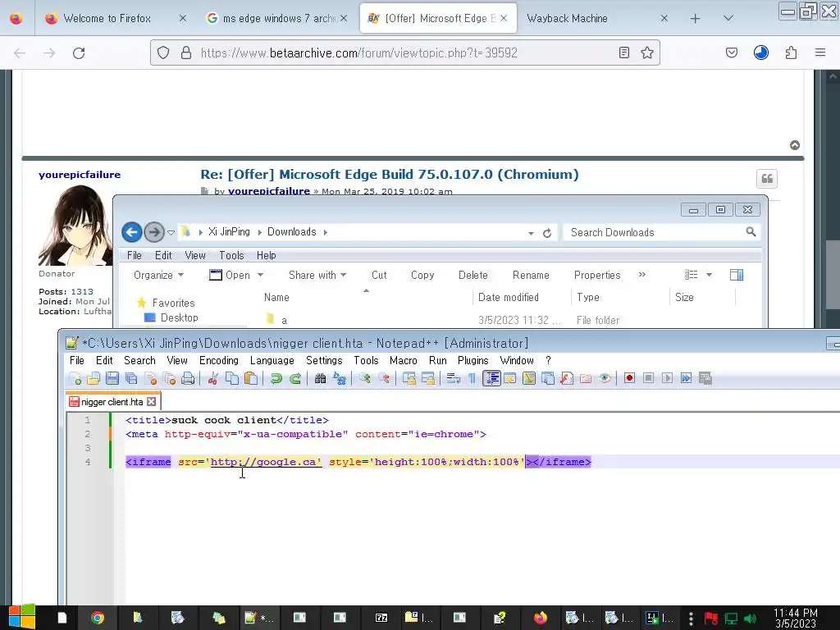Click the green Redo arrow in Notepad++
The image size is (840, 630).
click(x=295, y=379)
